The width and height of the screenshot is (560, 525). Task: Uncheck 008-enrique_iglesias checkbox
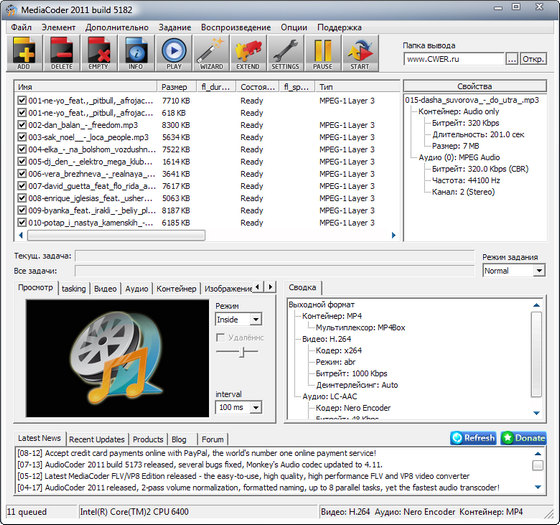[22, 198]
